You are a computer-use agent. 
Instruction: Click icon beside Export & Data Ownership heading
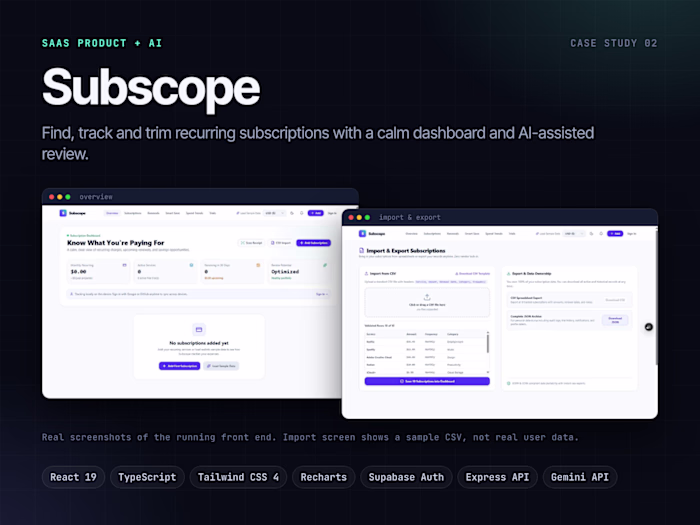pos(508,274)
